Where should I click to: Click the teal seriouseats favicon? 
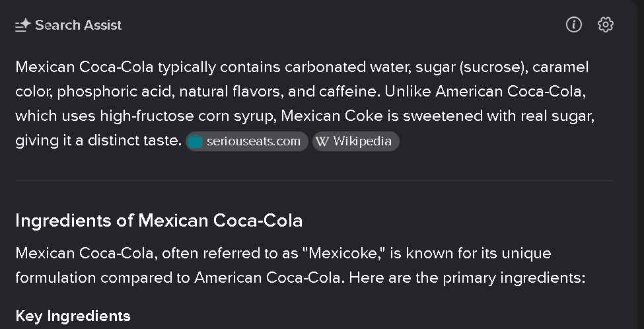click(x=196, y=141)
